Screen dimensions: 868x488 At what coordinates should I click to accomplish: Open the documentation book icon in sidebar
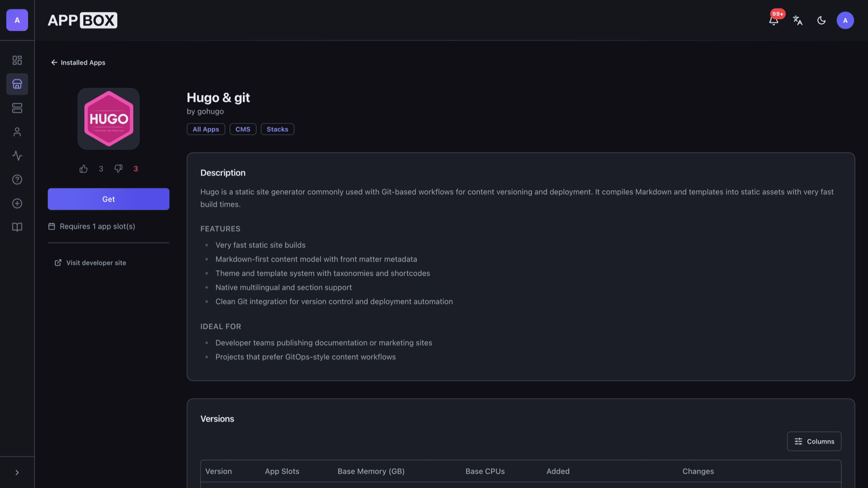pos(17,227)
